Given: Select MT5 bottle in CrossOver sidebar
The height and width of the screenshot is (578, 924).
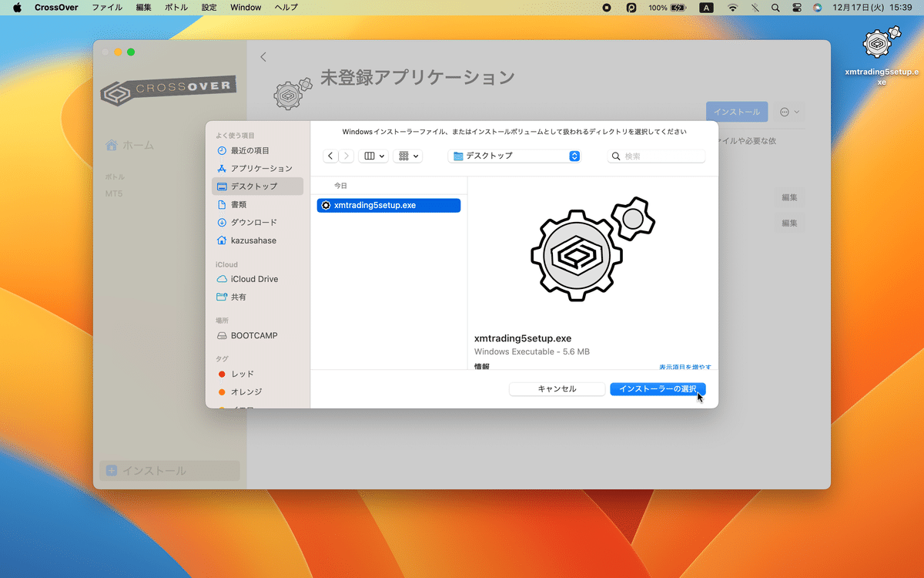Looking at the screenshot, I should click(x=114, y=193).
